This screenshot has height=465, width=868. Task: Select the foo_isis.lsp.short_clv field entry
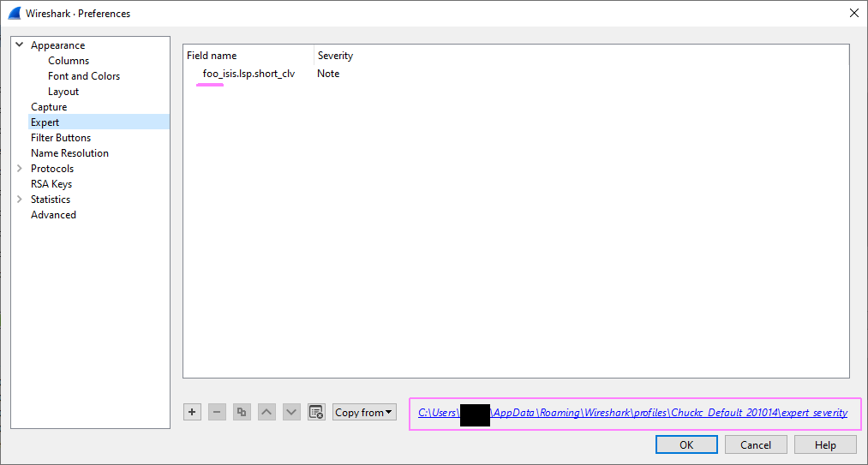248,74
